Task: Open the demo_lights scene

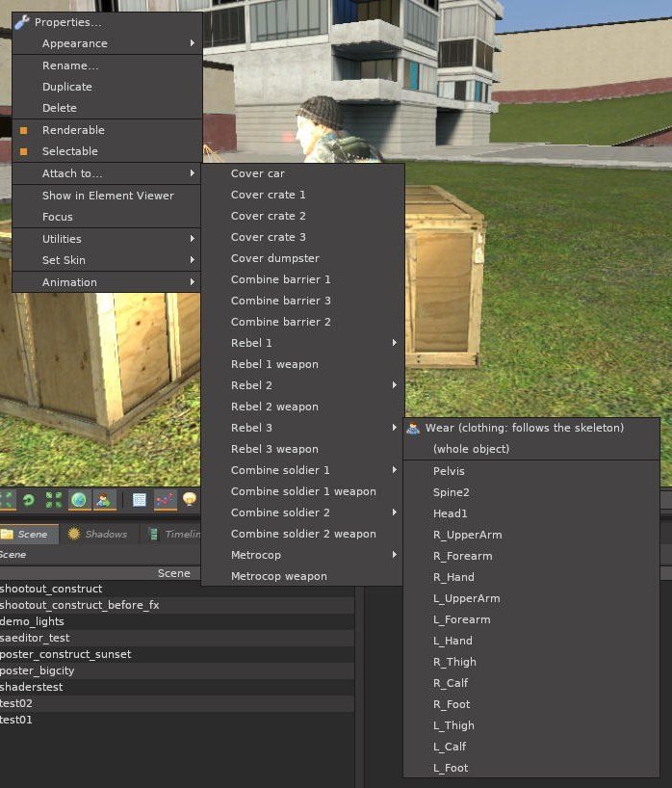Action: click(177, 621)
